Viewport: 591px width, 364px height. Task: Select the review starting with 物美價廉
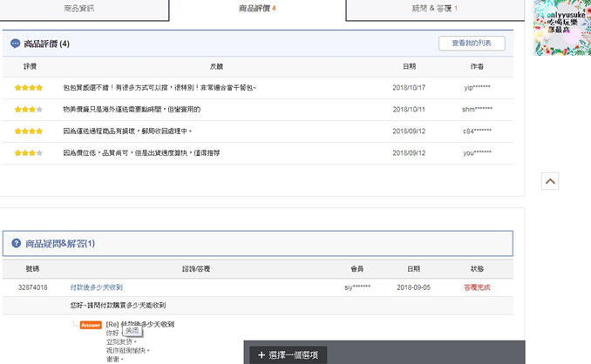132,110
